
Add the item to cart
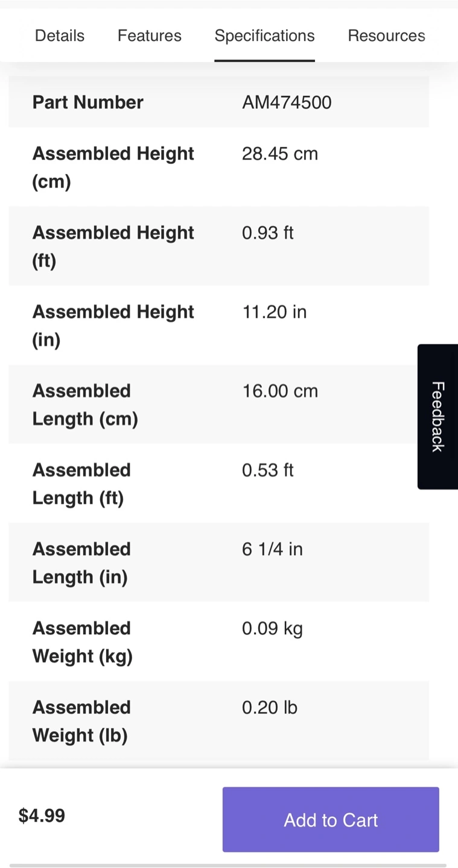pyautogui.click(x=331, y=819)
